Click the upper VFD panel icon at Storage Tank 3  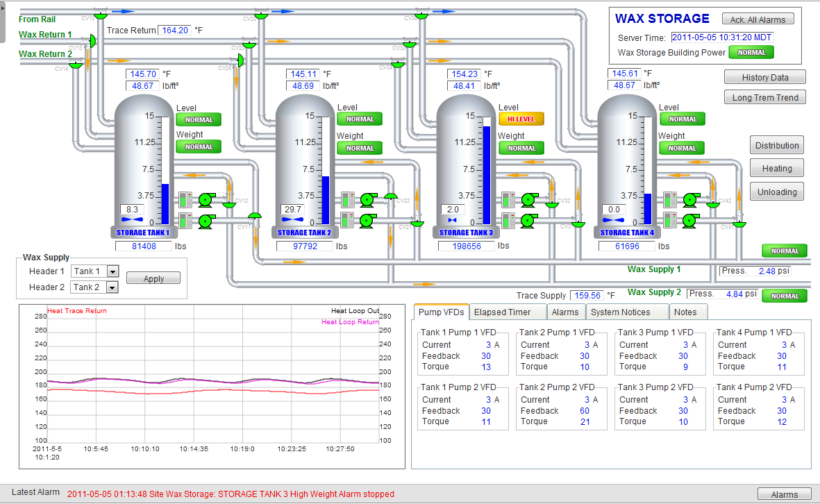(508, 200)
